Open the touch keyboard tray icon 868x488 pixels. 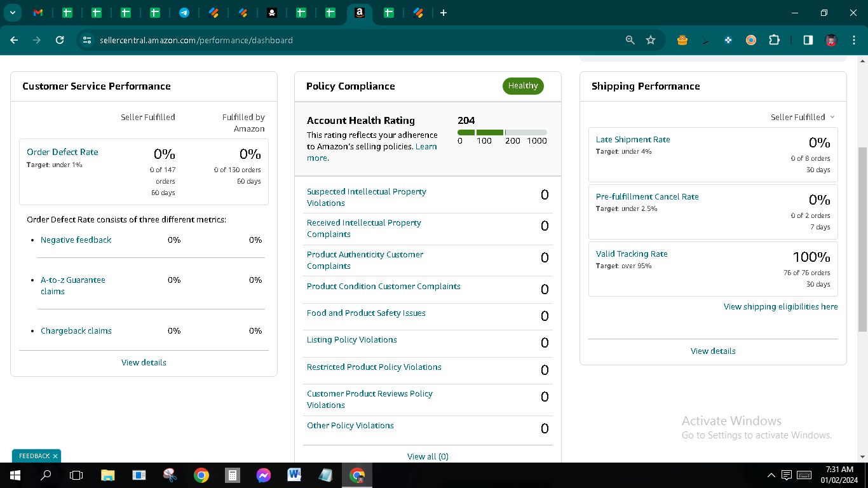pyautogui.click(x=804, y=475)
